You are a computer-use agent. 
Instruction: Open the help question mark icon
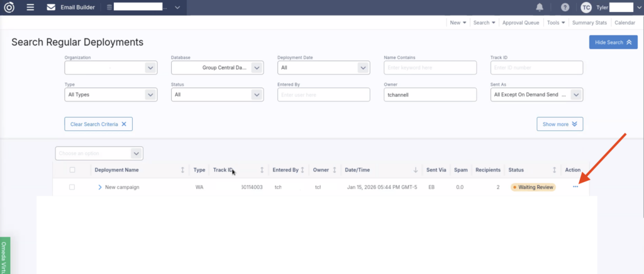tap(565, 8)
